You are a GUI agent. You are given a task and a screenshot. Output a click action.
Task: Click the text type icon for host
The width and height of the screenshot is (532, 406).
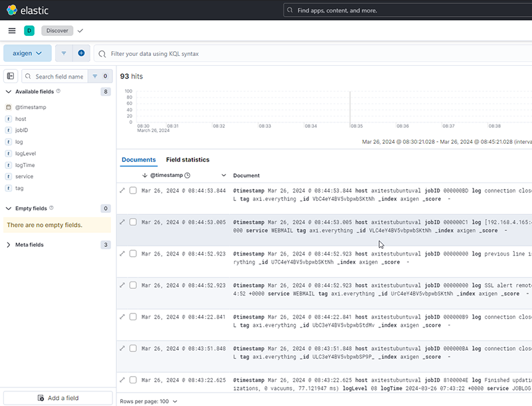[x=9, y=119]
